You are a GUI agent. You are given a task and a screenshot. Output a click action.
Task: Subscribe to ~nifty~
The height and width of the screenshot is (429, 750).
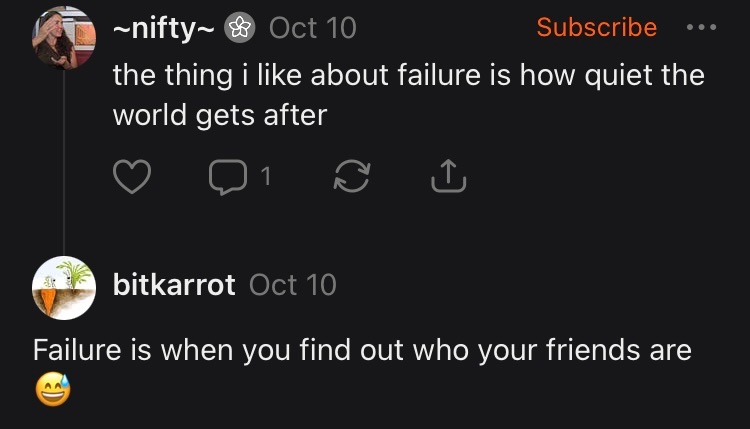coord(596,28)
